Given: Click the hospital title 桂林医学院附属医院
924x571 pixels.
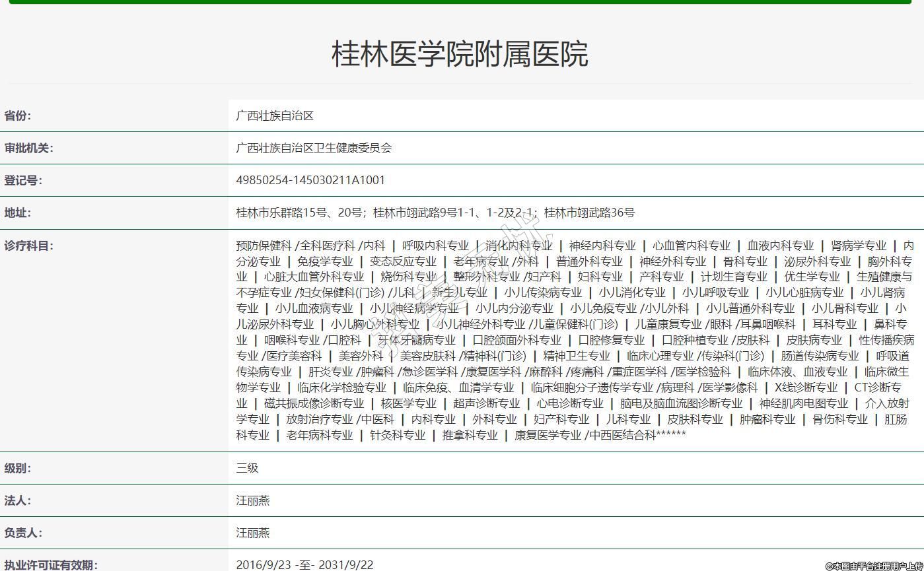Looking at the screenshot, I should (460, 54).
